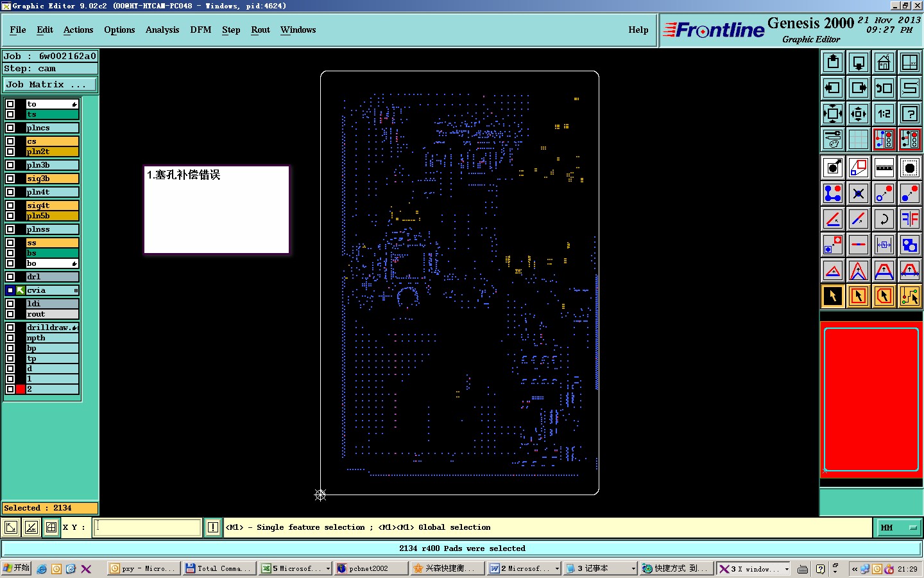Toggle display checkbox for layer rout
Image resolution: width=924 pixels, height=578 pixels.
coord(10,314)
